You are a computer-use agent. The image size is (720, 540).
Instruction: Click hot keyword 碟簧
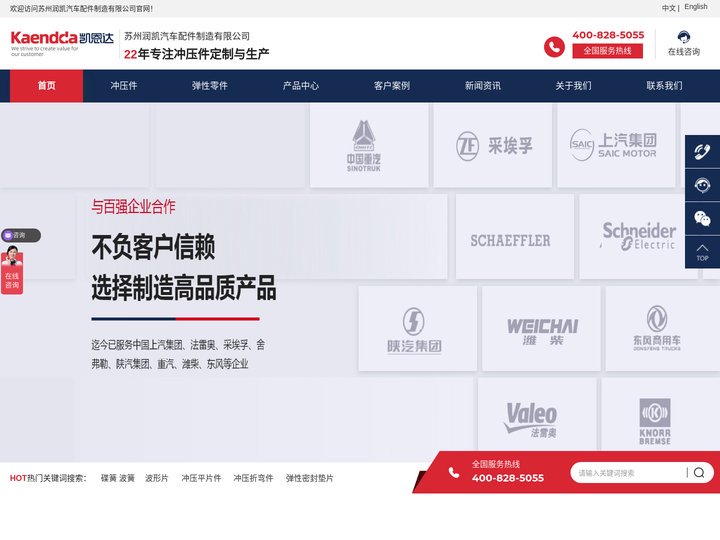108,478
